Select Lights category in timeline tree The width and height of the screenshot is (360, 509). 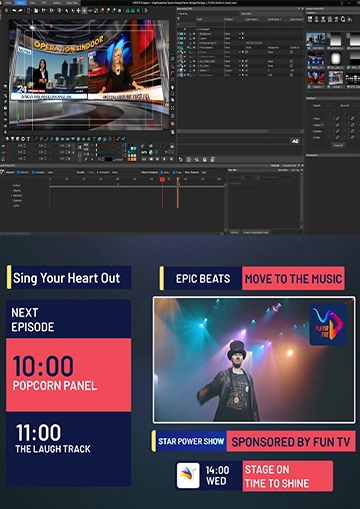[16, 206]
